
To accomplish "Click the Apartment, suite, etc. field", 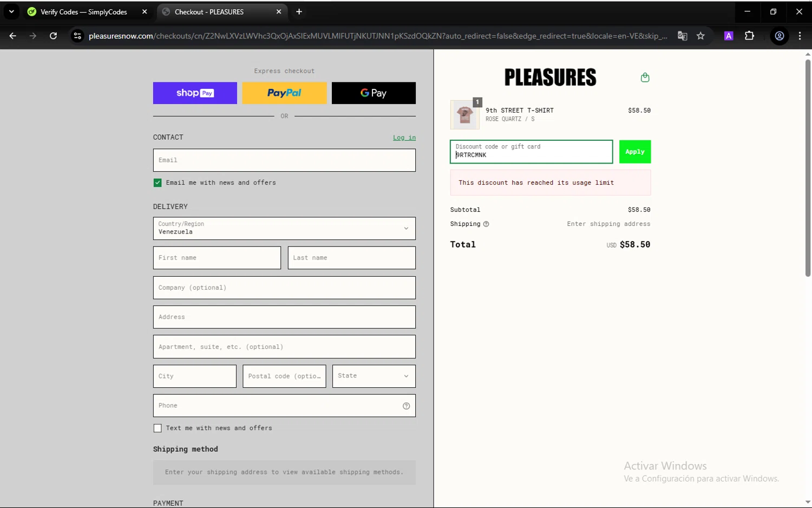I will pyautogui.click(x=284, y=347).
